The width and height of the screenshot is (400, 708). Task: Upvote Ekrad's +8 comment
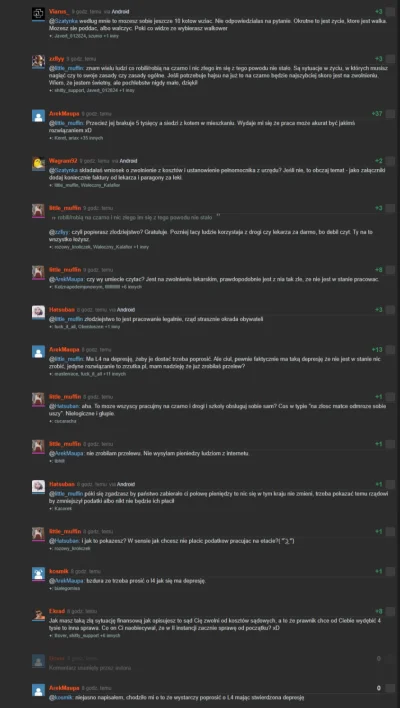click(x=391, y=611)
